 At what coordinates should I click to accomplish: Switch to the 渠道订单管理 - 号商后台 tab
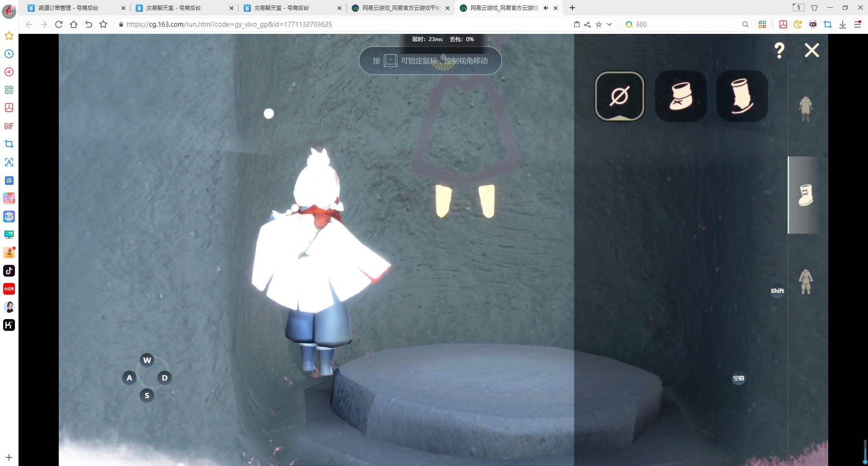[x=76, y=8]
